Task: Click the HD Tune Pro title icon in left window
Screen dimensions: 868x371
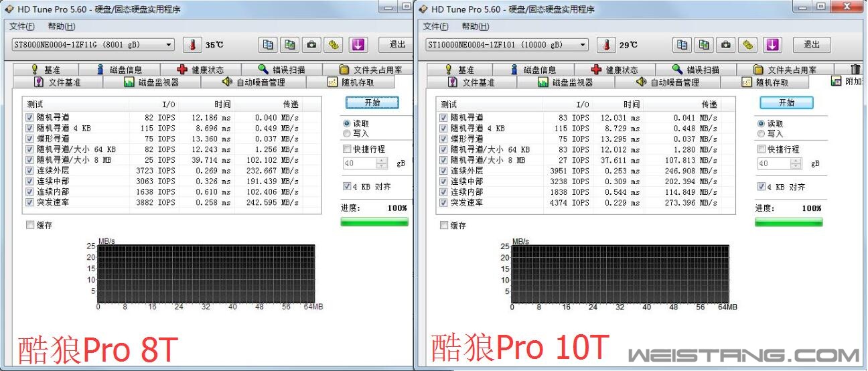Action: [9, 9]
